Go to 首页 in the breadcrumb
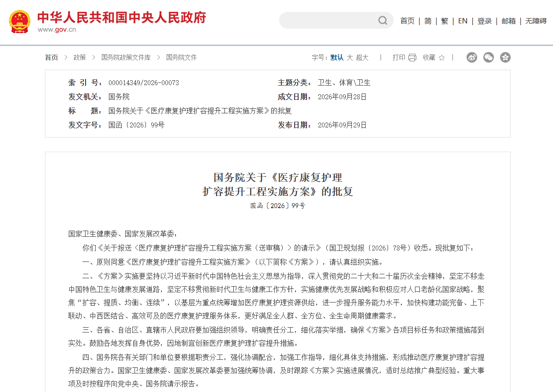This screenshot has height=392, width=553. pos(51,58)
